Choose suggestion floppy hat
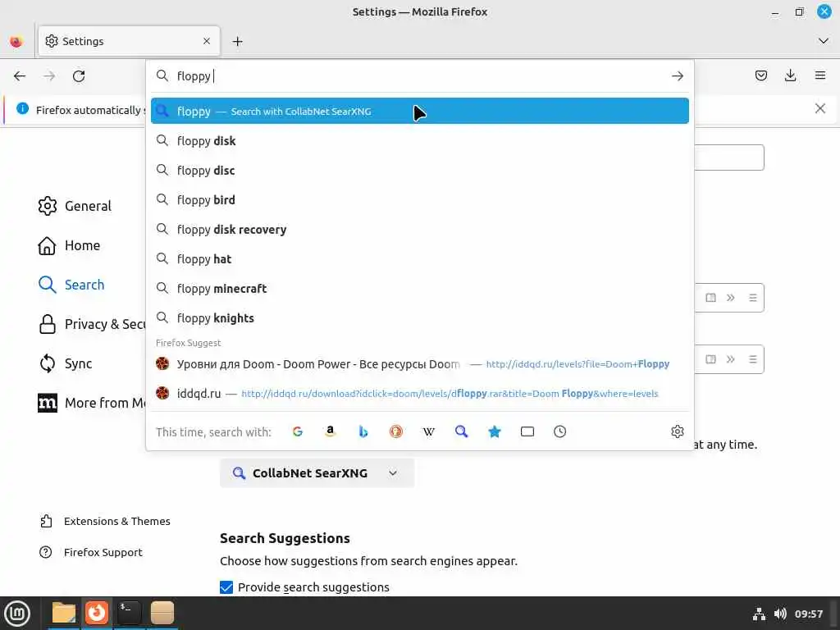Screen dimensions: 840x630 (x=420, y=259)
